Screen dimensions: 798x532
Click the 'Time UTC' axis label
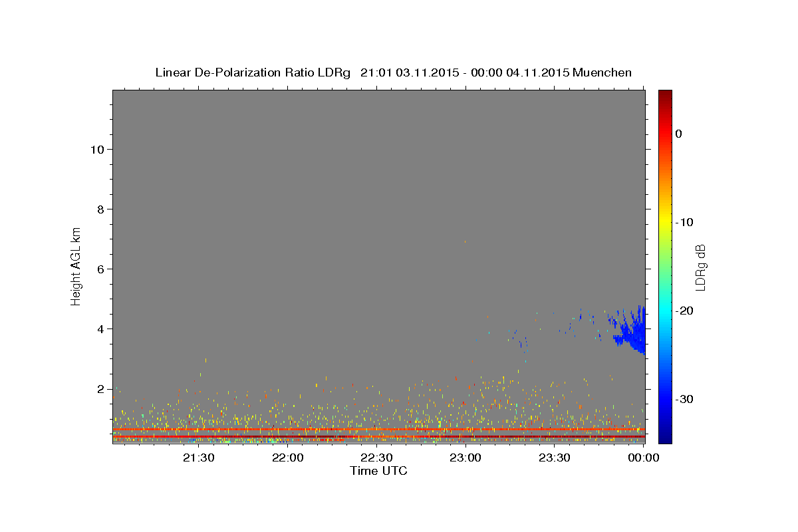pos(378,471)
